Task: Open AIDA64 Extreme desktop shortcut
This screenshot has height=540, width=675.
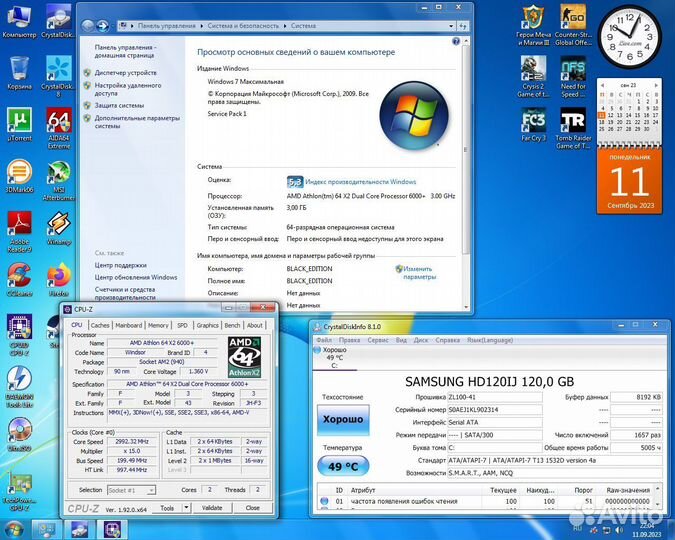Action: tap(59, 128)
